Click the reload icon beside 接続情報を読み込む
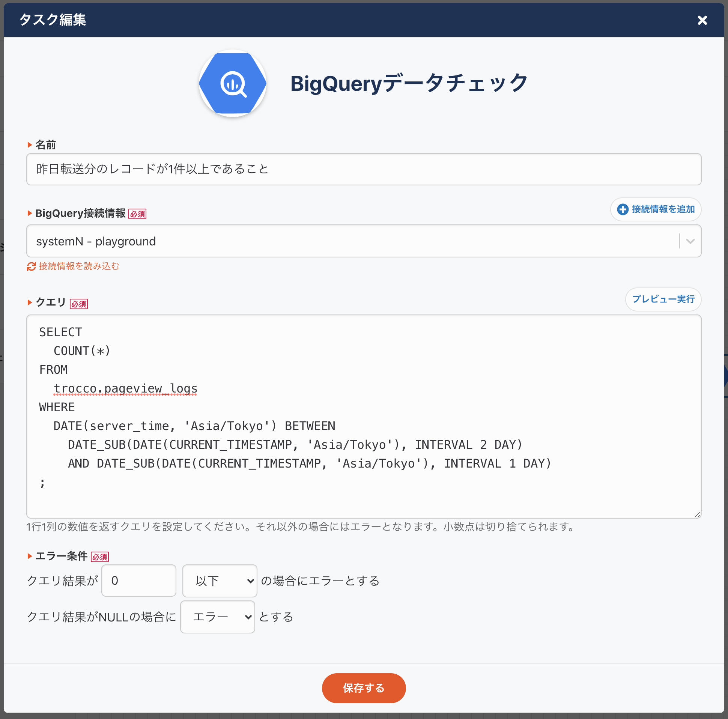The width and height of the screenshot is (728, 719). (x=31, y=266)
